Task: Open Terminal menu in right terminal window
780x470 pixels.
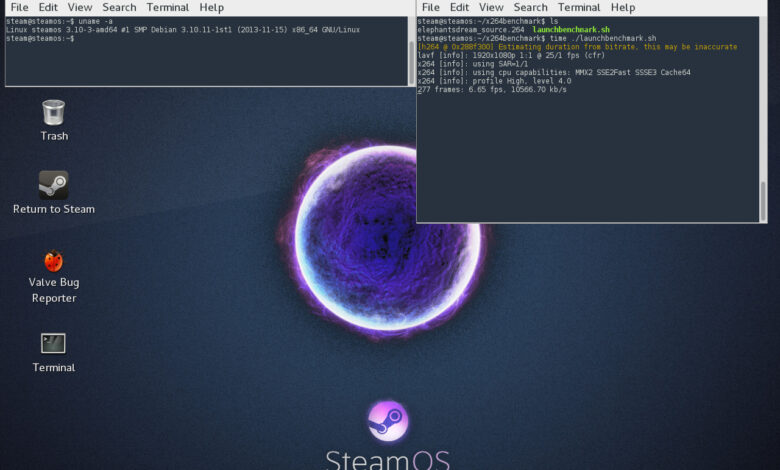Action: click(579, 7)
